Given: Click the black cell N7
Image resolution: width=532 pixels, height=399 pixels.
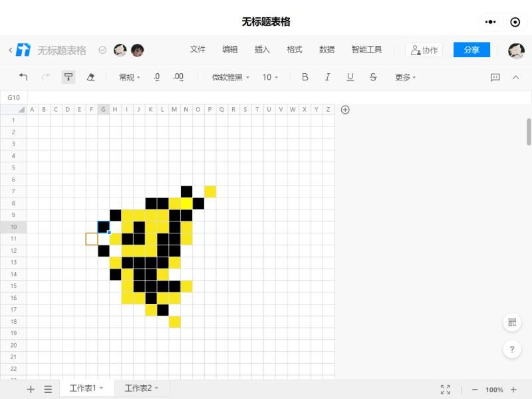Looking at the screenshot, I should pos(186,192).
